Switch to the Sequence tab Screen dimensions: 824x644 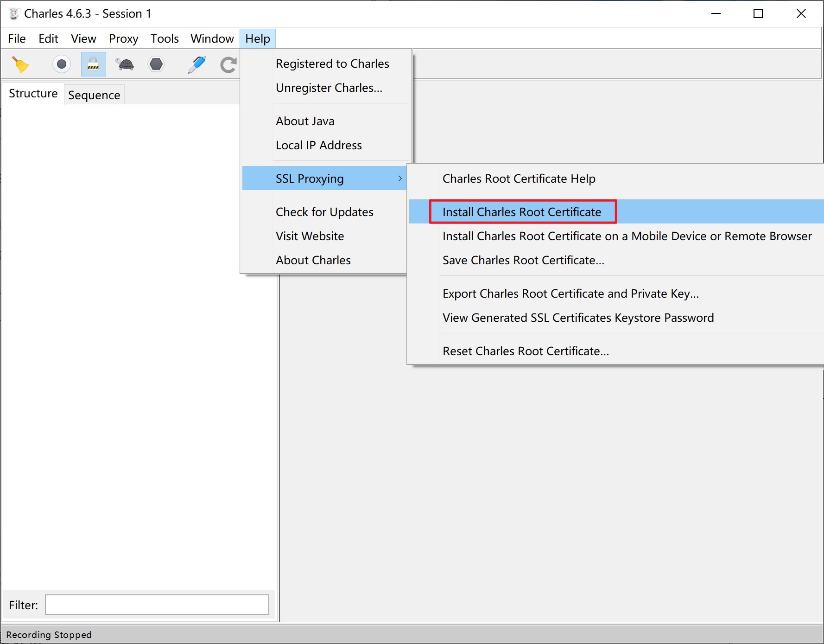[x=94, y=95]
